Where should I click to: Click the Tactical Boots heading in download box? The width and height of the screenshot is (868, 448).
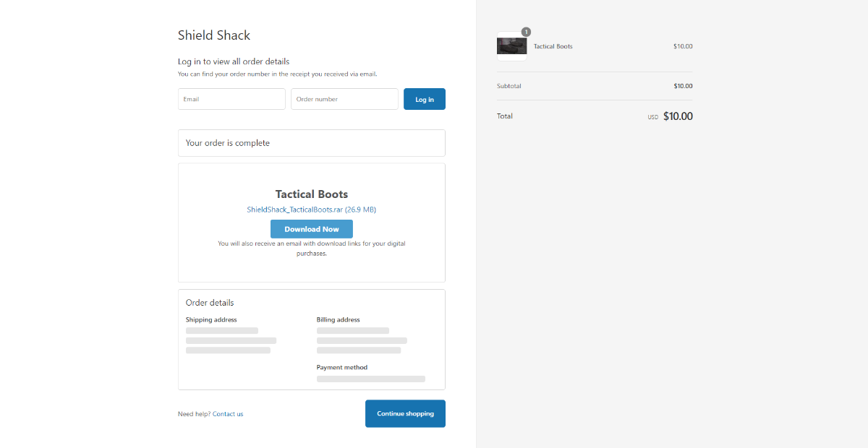[x=311, y=194]
